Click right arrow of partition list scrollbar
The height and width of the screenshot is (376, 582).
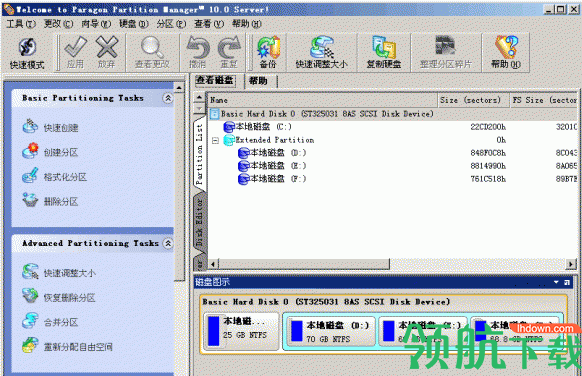click(x=570, y=264)
